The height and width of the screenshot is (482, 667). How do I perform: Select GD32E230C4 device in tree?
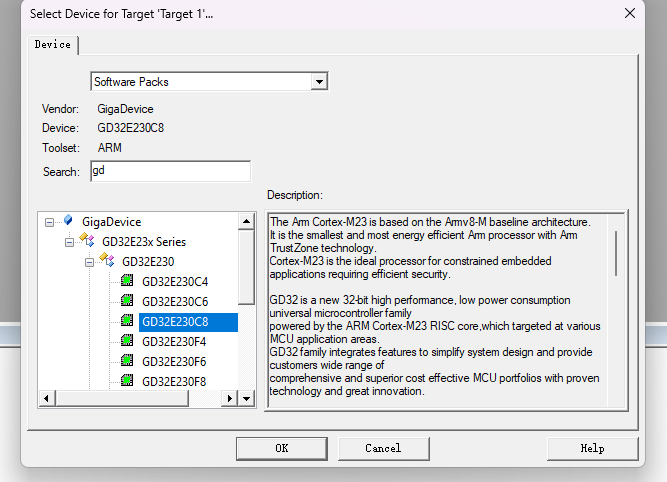pos(175,282)
